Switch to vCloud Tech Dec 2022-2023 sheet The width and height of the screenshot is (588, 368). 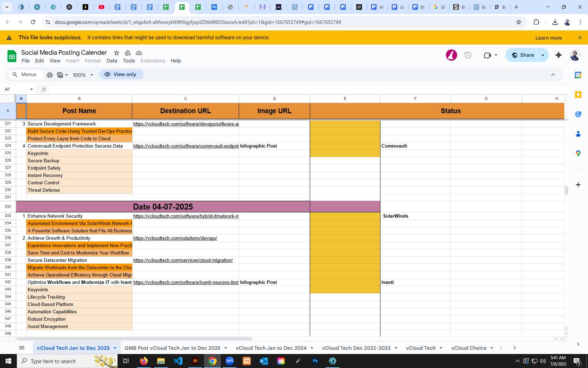[x=356, y=348]
